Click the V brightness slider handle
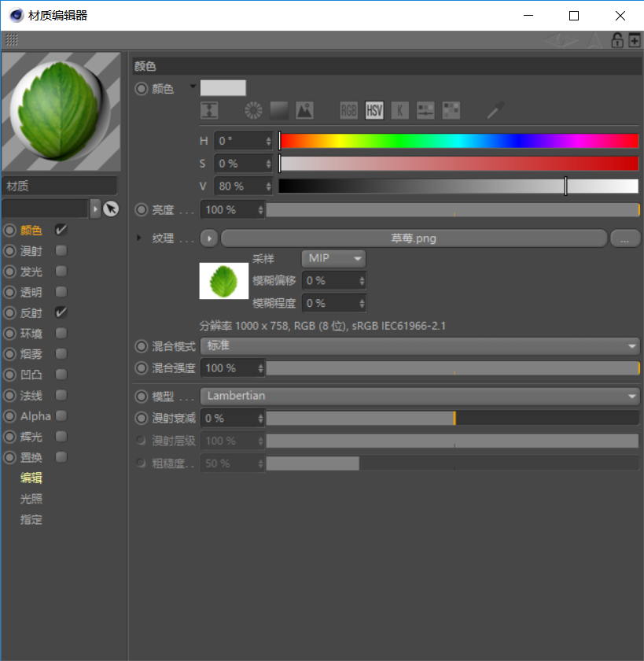This screenshot has width=644, height=661. pos(565,186)
